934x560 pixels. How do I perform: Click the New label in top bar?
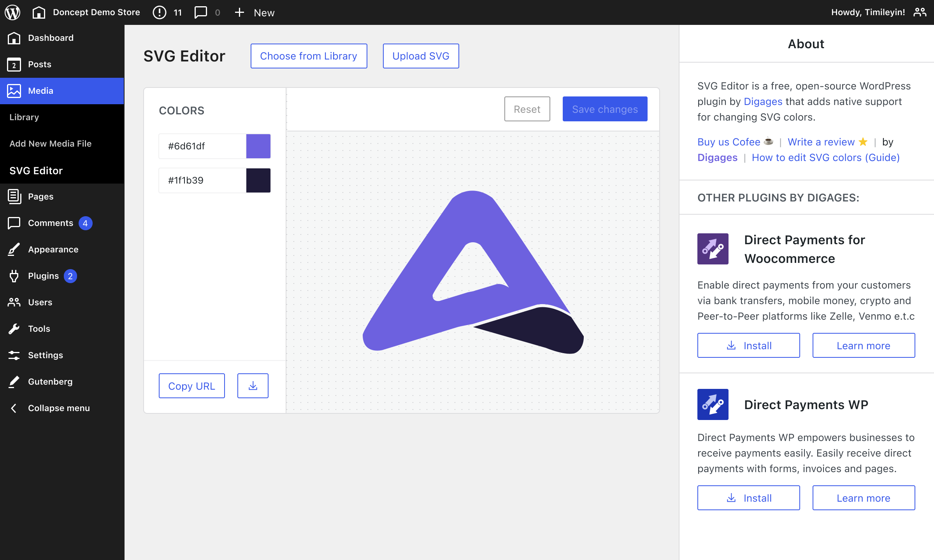click(x=264, y=13)
